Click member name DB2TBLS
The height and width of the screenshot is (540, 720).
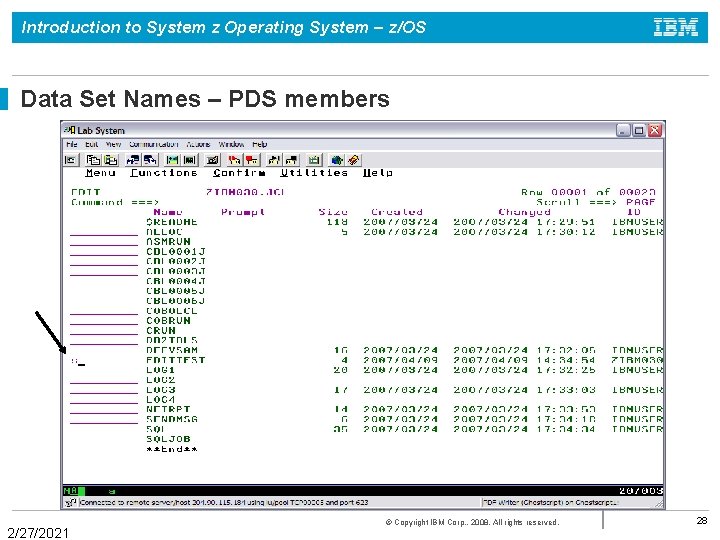click(x=172, y=341)
